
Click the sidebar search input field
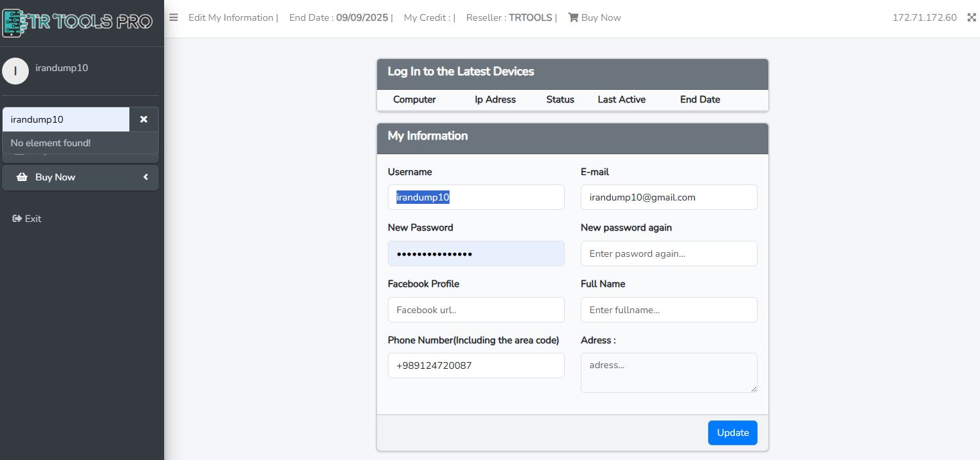click(66, 119)
